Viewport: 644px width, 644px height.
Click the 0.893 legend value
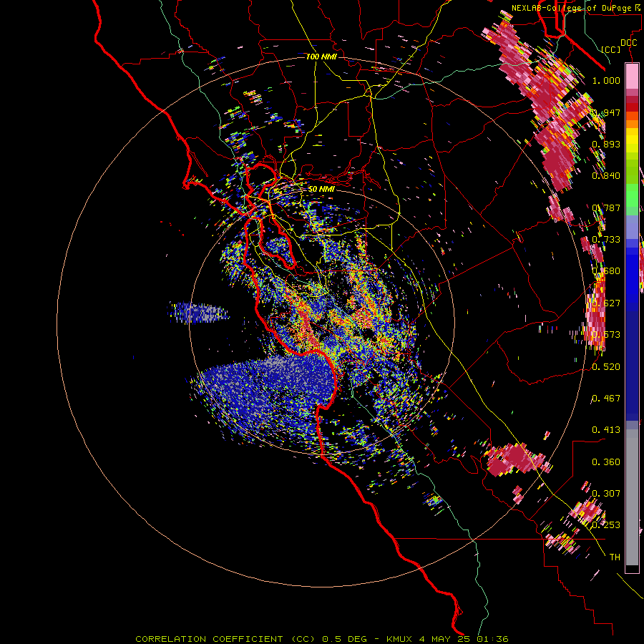(x=606, y=144)
